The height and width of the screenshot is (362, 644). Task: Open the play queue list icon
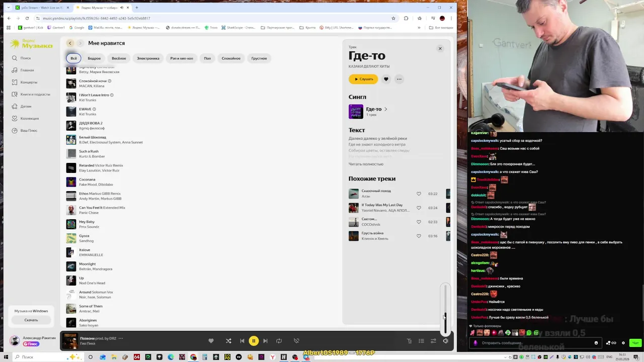pyautogui.click(x=421, y=341)
